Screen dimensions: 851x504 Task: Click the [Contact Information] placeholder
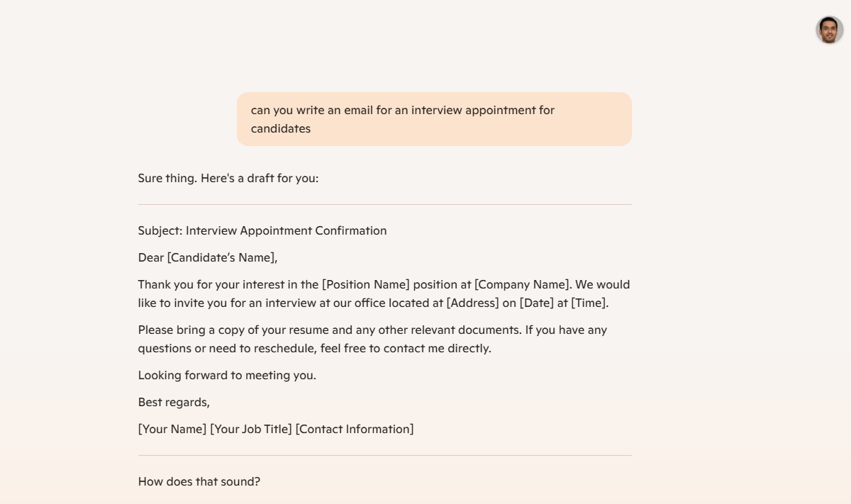354,430
